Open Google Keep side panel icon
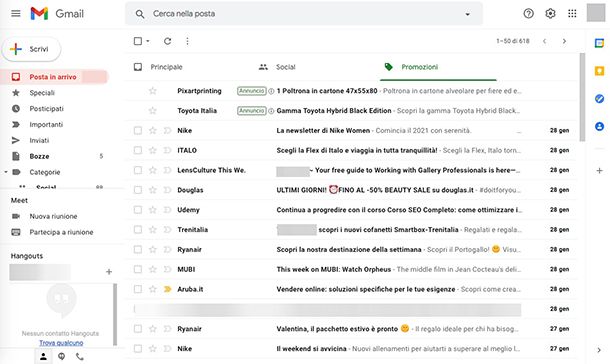 click(x=599, y=71)
